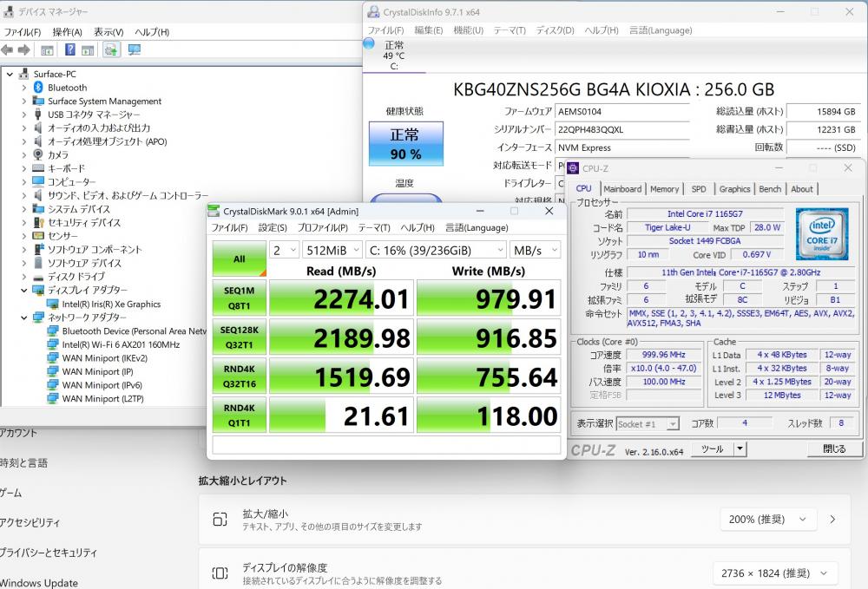The width and height of the screenshot is (868, 589).
Task: Open アクセシビリティ in Settings sidebar
Action: 30,522
